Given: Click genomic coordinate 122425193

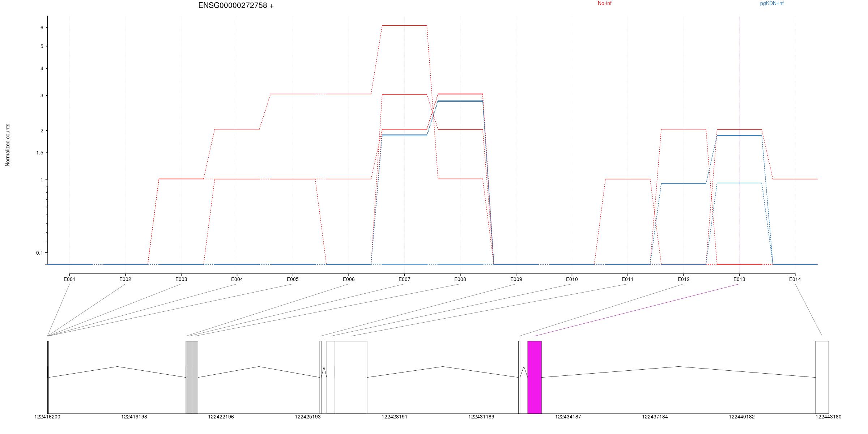Looking at the screenshot, I should click(308, 417).
